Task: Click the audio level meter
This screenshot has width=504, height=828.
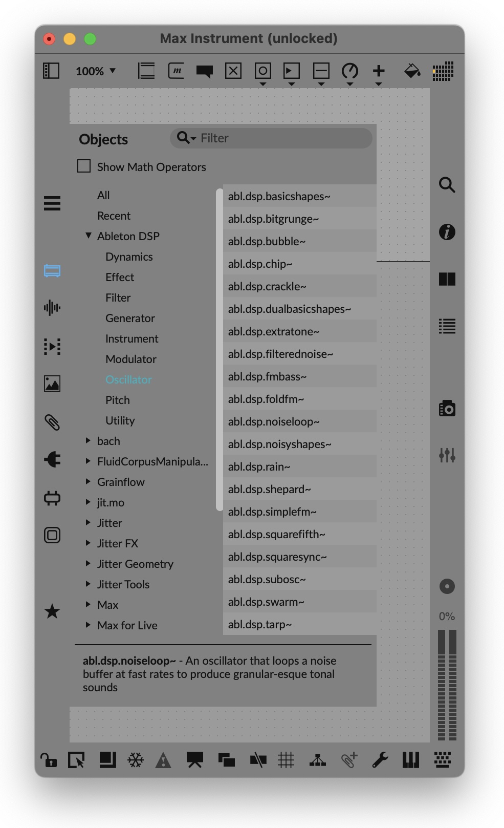Action: tap(447, 685)
